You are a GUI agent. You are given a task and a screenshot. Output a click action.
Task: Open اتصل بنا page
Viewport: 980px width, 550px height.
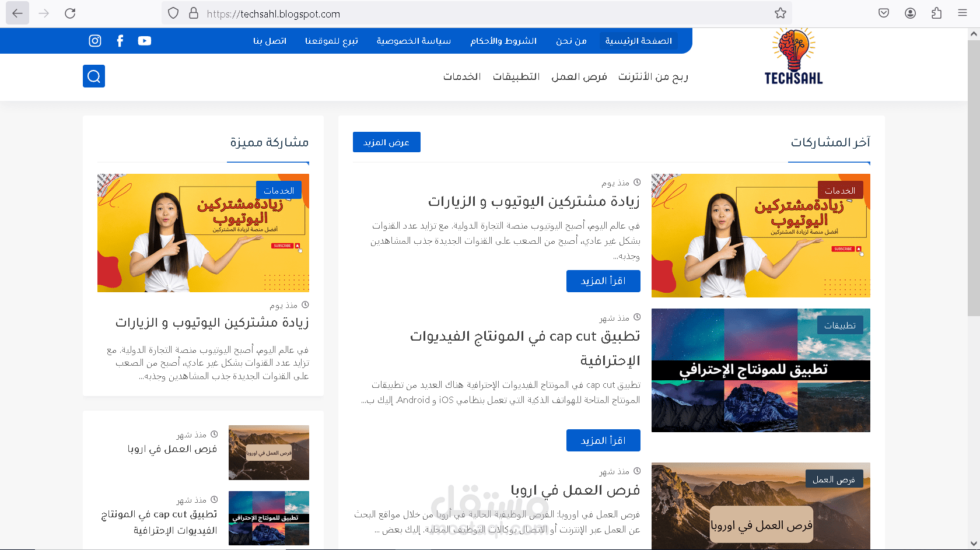click(269, 41)
